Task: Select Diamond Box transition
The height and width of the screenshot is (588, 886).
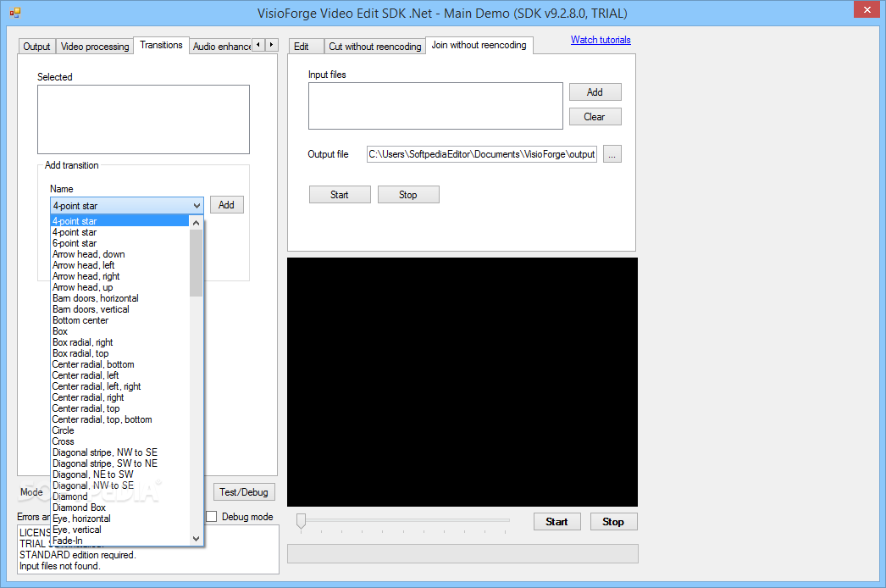Action: pyautogui.click(x=119, y=508)
